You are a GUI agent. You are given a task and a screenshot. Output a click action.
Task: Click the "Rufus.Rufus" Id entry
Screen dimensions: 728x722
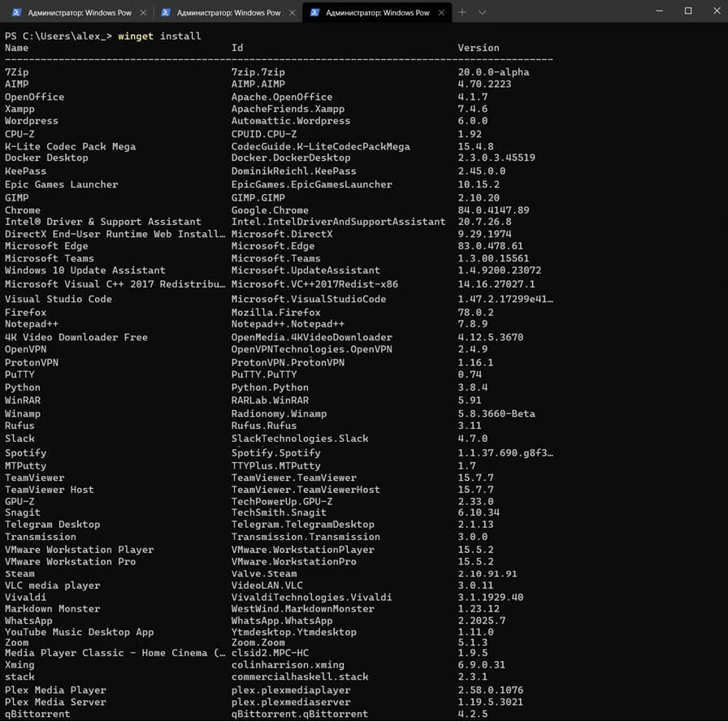264,426
